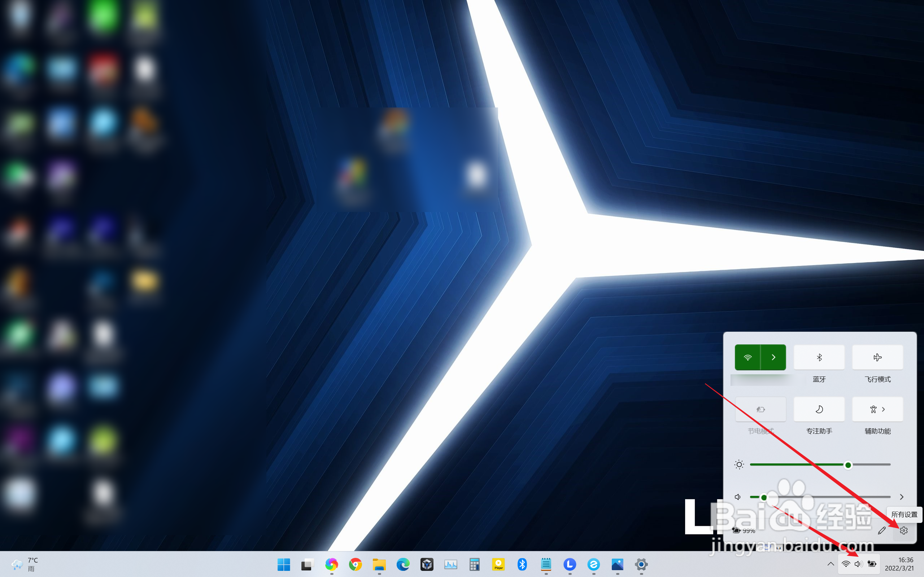Viewport: 924px width, 577px height.
Task: Toggle Wi-Fi off in quick settings
Action: (x=747, y=357)
